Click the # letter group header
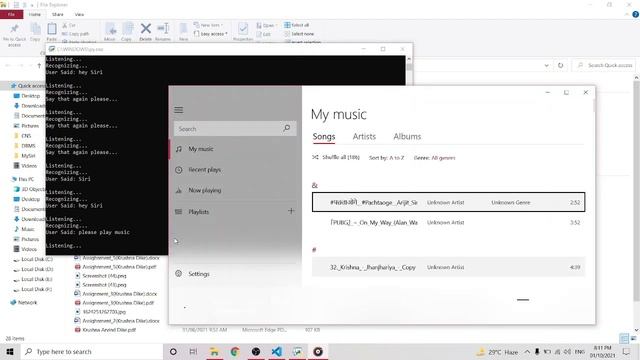The height and width of the screenshot is (360, 640). click(314, 249)
